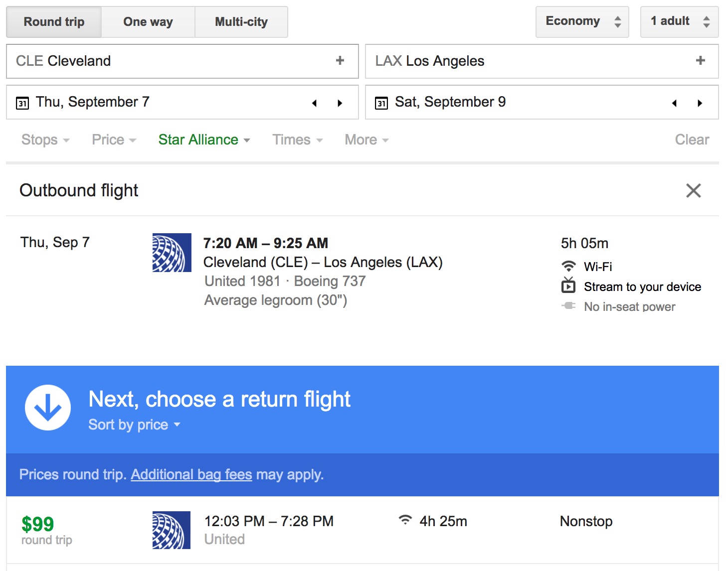The image size is (728, 571).
Task: Open Additional bag fees link
Action: coord(191,474)
